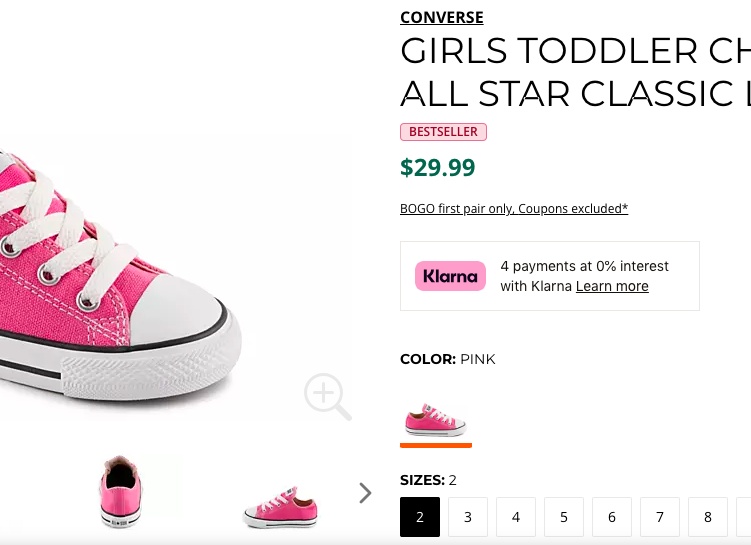This screenshot has width=751, height=545.
Task: Select the pink color swatch shoe
Action: coord(435,420)
